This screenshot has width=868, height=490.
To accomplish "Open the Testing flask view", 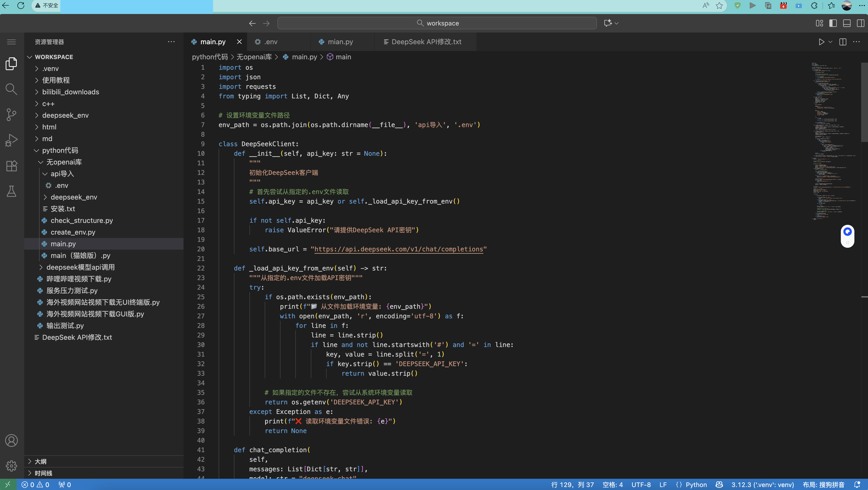I will point(11,191).
